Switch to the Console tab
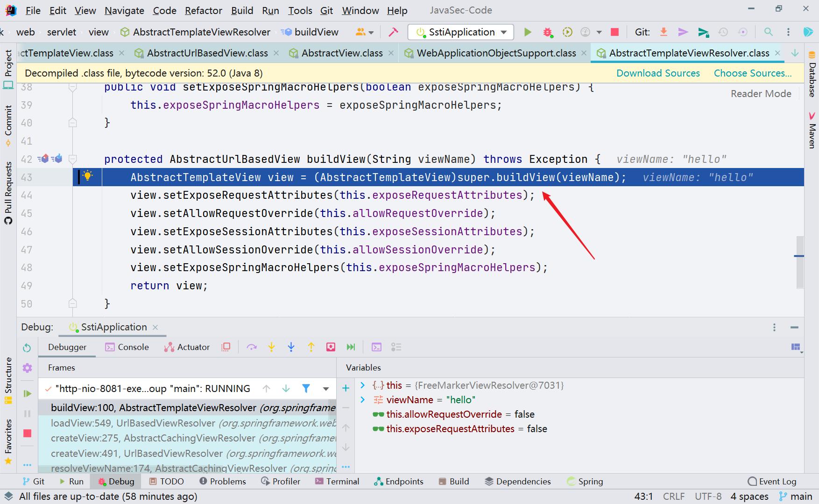The image size is (819, 504). point(134,347)
